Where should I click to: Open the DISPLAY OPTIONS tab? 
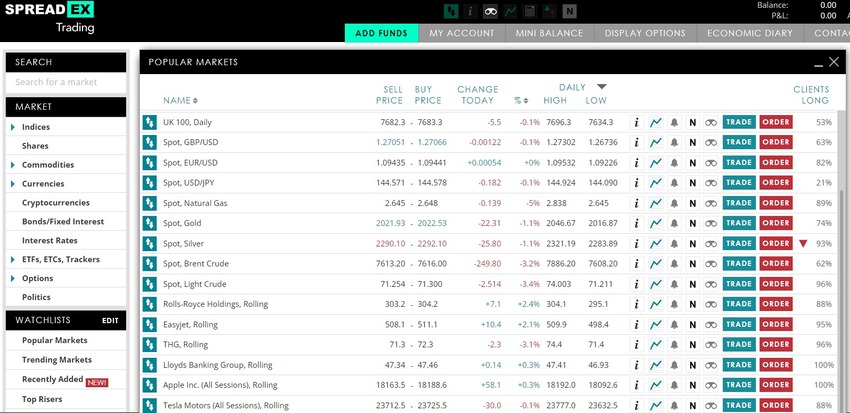pos(645,33)
